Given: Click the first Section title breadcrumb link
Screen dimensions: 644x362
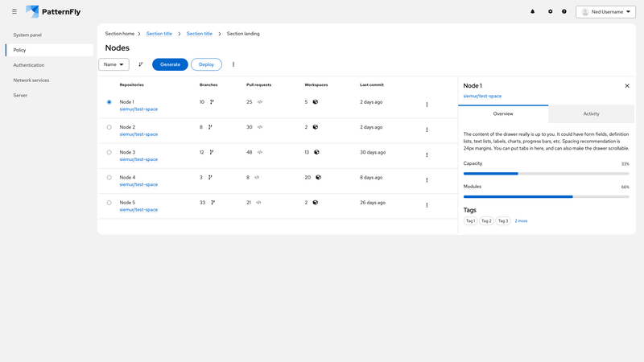Looking at the screenshot, I should click(159, 34).
